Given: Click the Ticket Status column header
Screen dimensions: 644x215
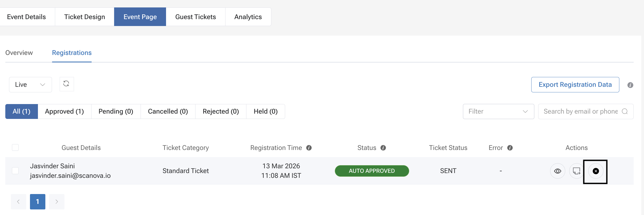Looking at the screenshot, I should [x=448, y=148].
